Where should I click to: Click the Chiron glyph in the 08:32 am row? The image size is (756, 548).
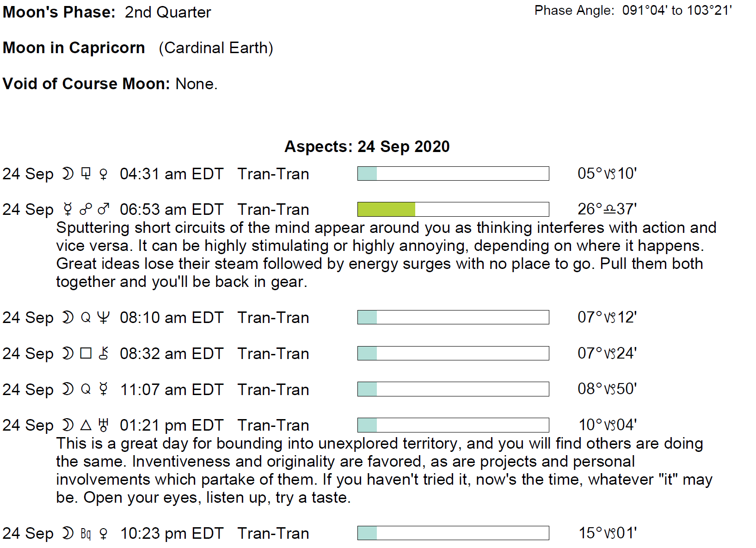coord(104,354)
